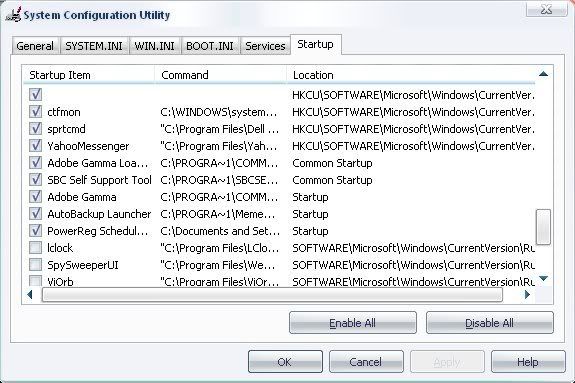Uncheck PowerReg Scheduler item
Screen dimensions: 575x383
[35, 231]
